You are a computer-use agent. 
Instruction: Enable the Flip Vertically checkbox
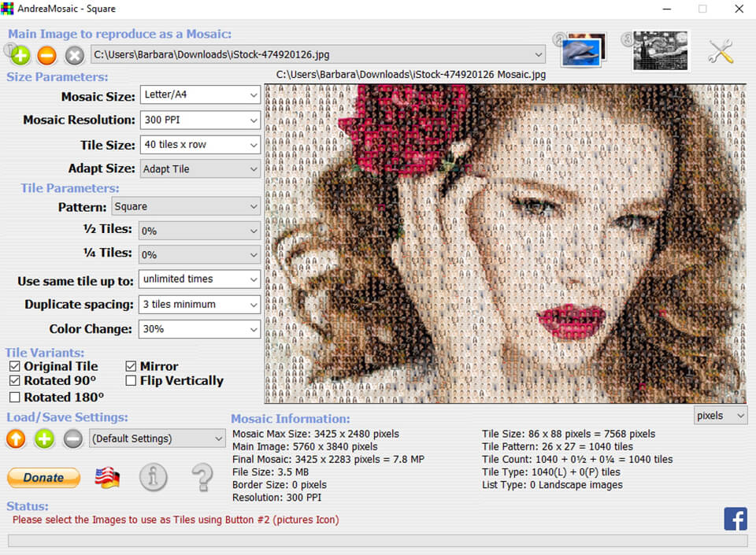[x=131, y=380]
